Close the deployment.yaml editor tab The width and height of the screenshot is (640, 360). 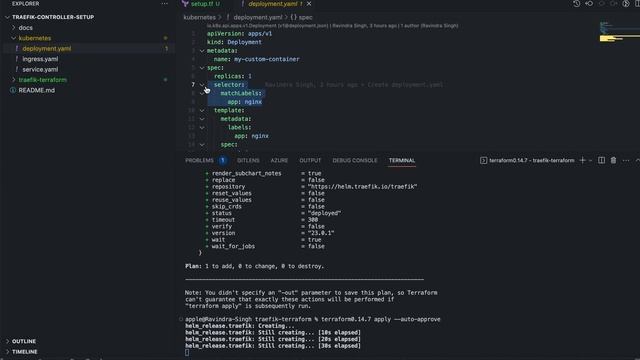[309, 4]
